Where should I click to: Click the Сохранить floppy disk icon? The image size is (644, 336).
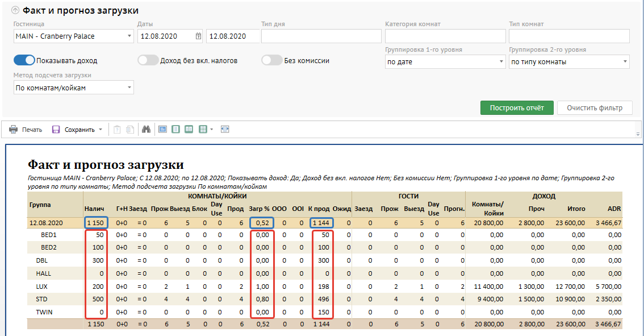pos(56,130)
